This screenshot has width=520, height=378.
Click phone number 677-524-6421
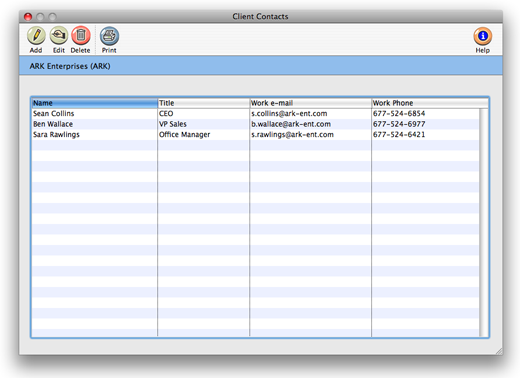click(399, 135)
